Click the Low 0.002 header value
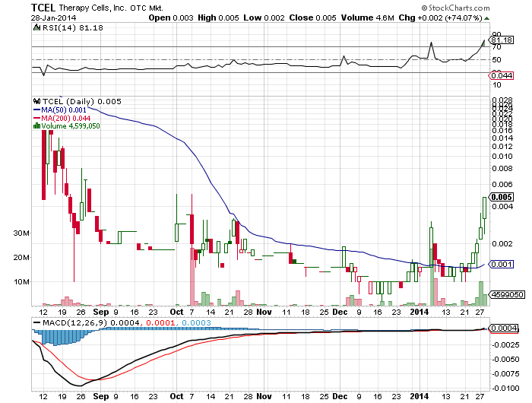This screenshot has width=532, height=403. click(264, 18)
